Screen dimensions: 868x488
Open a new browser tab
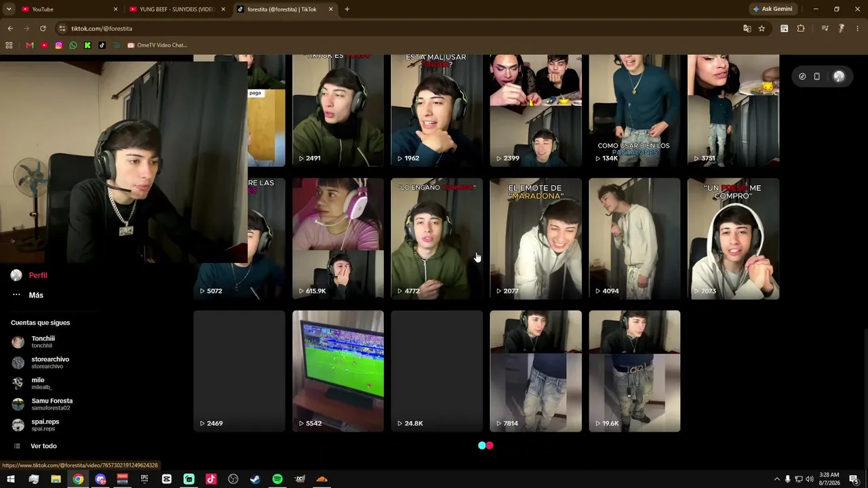(347, 9)
